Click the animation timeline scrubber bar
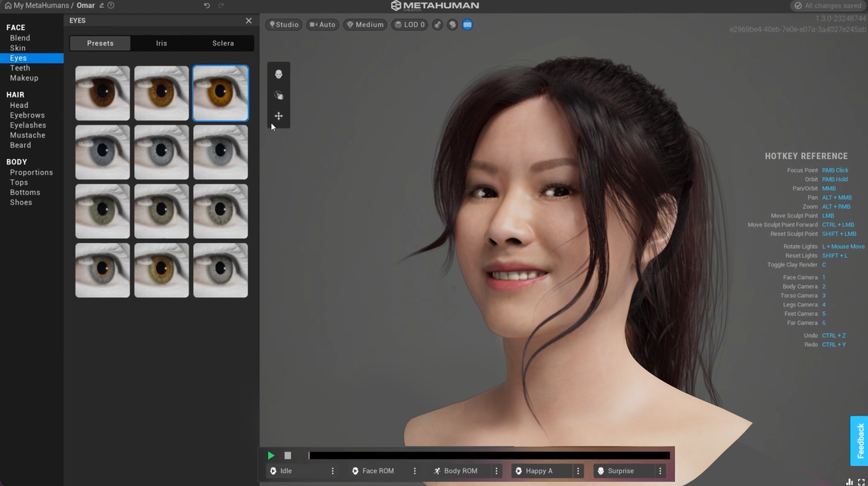The height and width of the screenshot is (486, 868). [x=489, y=455]
